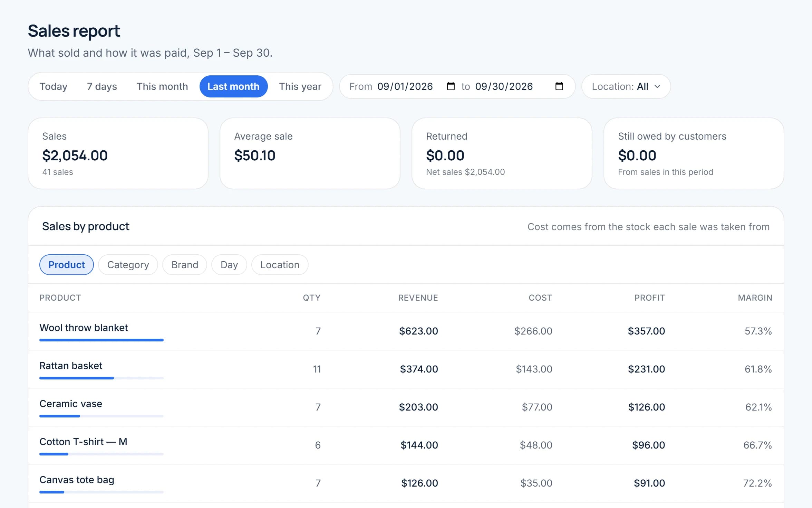812x508 pixels.
Task: Click the PROFIT column header
Action: point(649,298)
